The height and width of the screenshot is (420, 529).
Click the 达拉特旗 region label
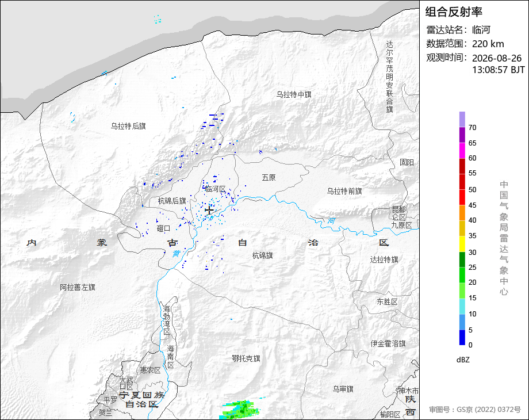tap(384, 259)
